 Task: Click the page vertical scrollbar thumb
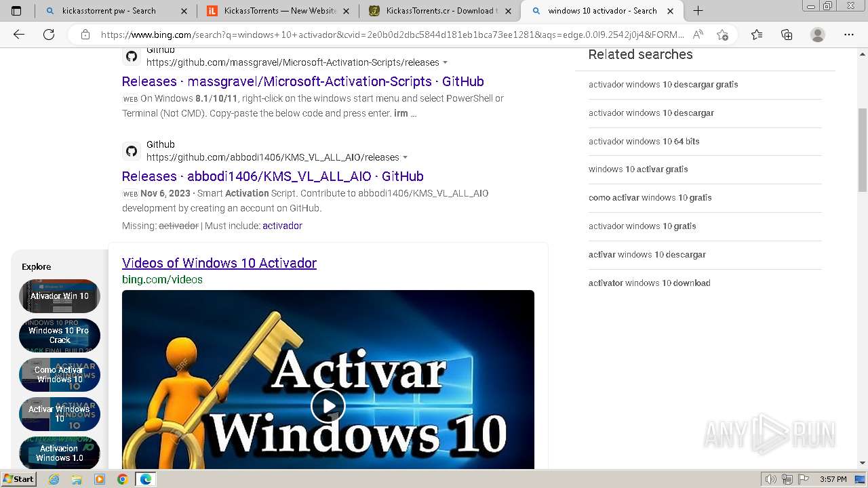863,150
